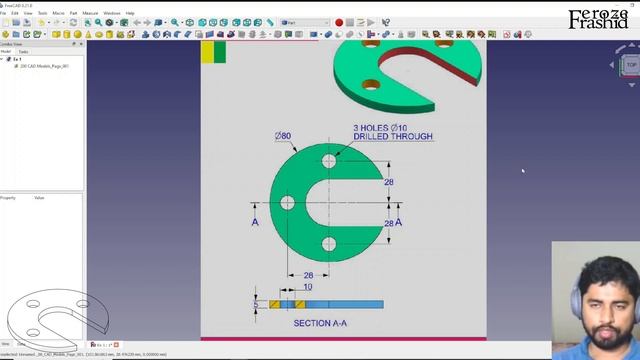The height and width of the screenshot is (360, 640).
Task: Create a Box primitive solid
Action: [x=56, y=35]
